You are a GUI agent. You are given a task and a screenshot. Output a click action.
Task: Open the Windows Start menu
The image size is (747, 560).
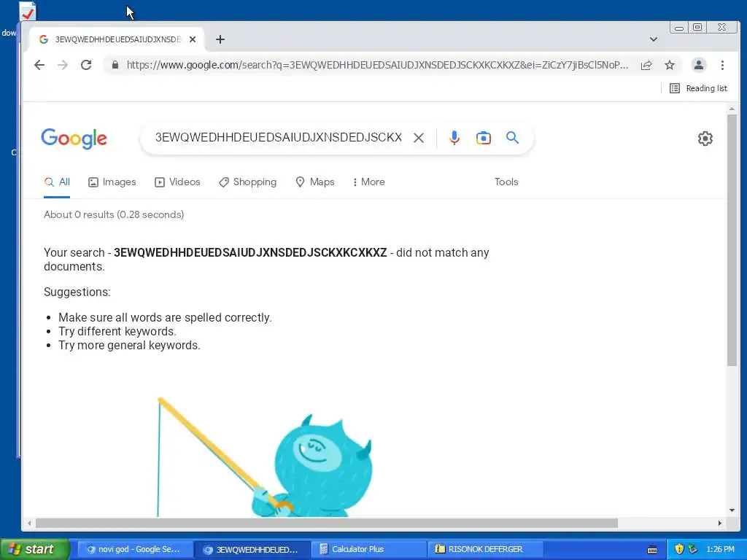click(34, 549)
